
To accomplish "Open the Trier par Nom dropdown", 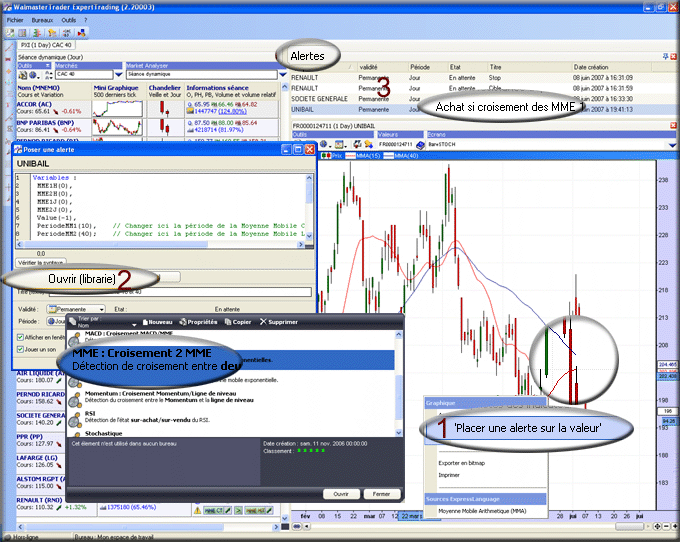I will (134, 324).
